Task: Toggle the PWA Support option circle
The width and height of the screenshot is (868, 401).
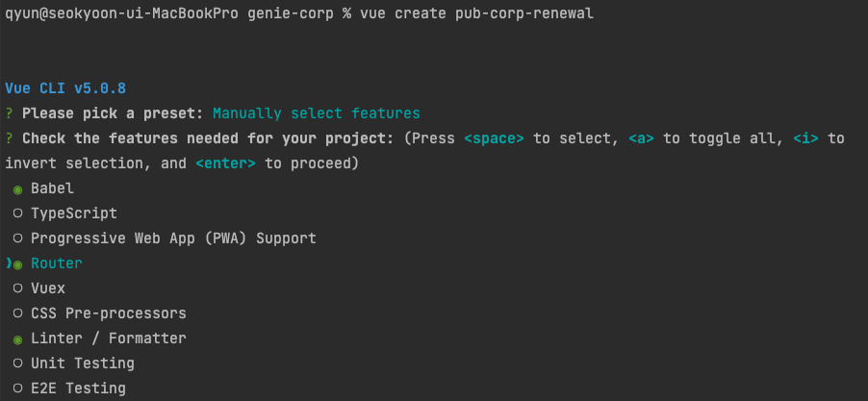Action: 17,238
